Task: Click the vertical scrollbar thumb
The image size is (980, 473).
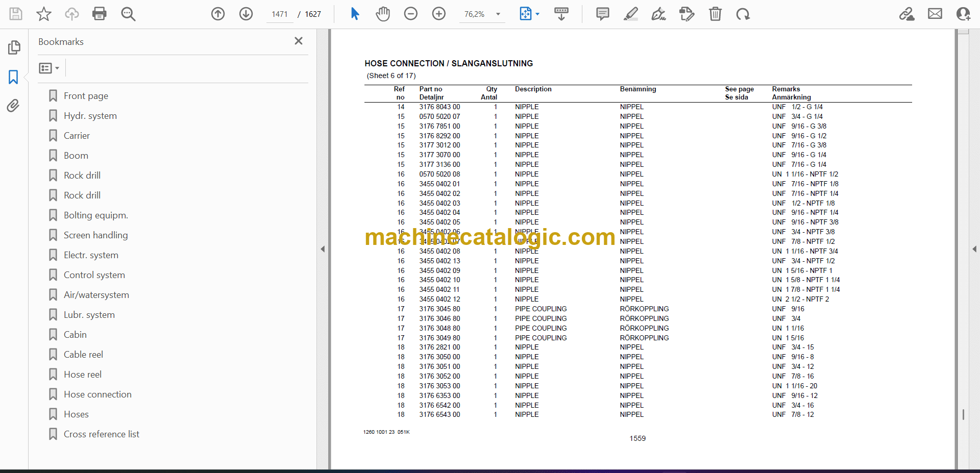Action: pos(963,414)
